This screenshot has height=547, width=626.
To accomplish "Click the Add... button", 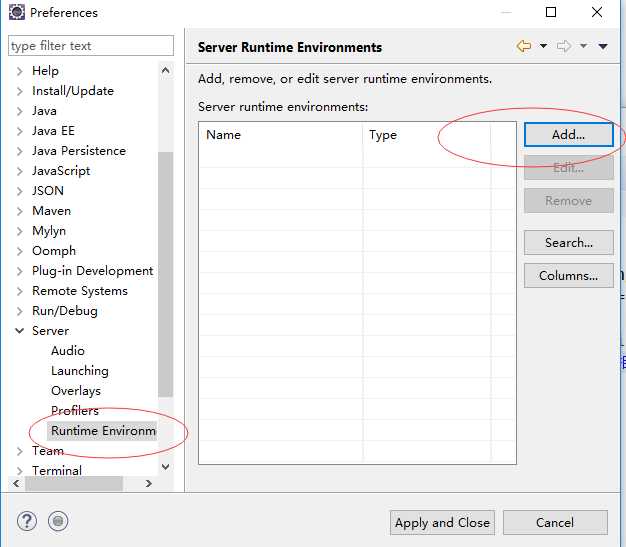I will pyautogui.click(x=568, y=134).
